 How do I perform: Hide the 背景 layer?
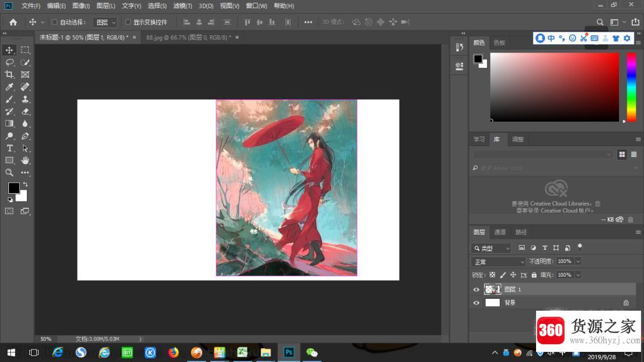coord(476,303)
